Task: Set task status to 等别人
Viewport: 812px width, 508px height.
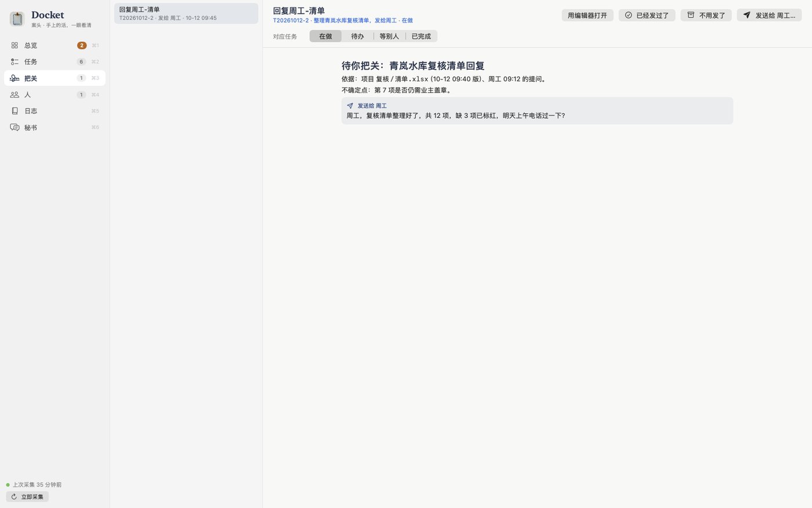Action: pos(389,36)
